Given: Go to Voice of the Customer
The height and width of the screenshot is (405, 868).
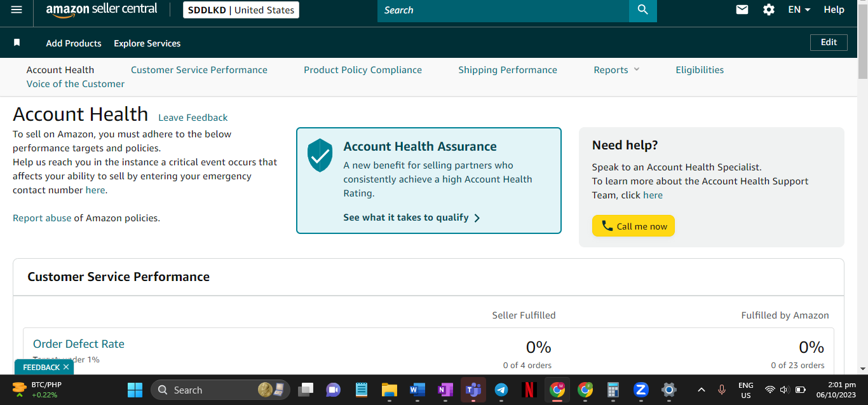Looking at the screenshot, I should 76,84.
